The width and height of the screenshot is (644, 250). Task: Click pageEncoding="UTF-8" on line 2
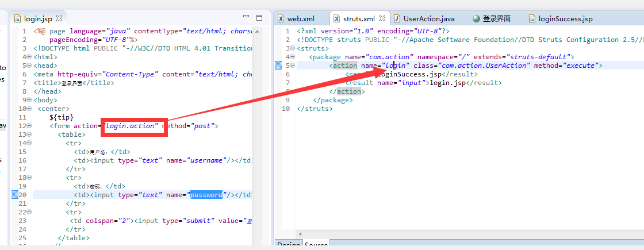(x=90, y=40)
